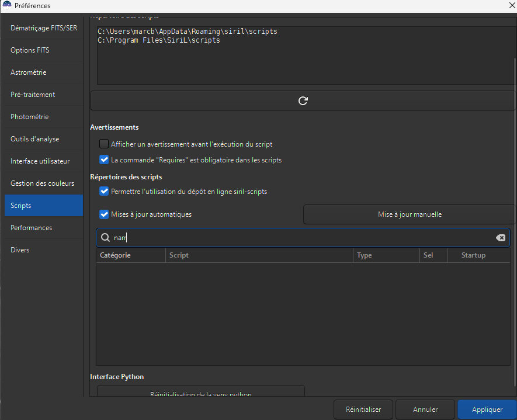Screen dimensions: 517x420
Task: Click the Sel column header
Action: (x=433, y=255)
